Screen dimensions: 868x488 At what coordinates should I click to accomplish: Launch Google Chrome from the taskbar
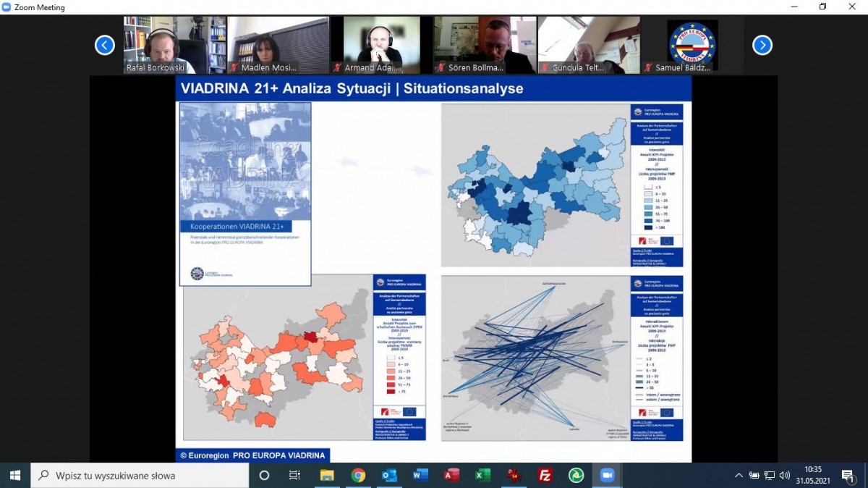coord(358,476)
